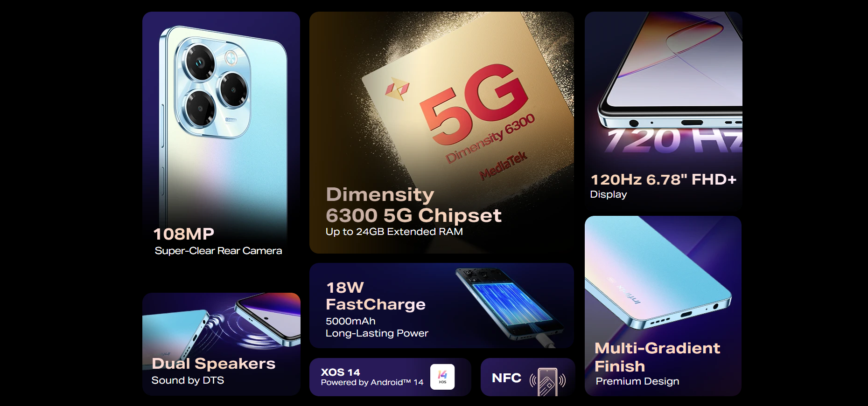This screenshot has height=406, width=868.
Task: Open the Dimensity 6300 5G Chipset heading
Action: [413, 205]
